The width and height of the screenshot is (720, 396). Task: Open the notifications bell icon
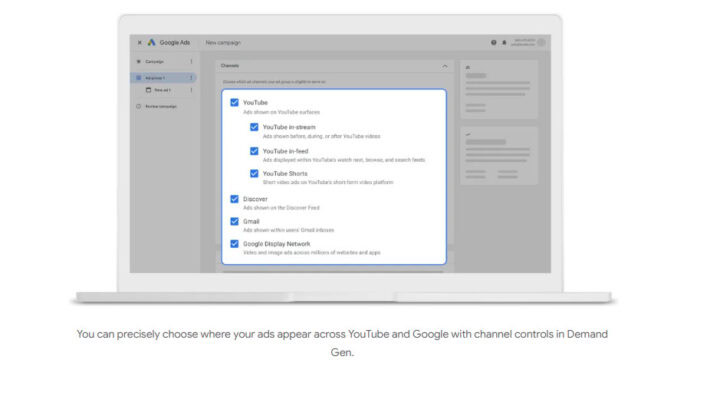(x=504, y=42)
